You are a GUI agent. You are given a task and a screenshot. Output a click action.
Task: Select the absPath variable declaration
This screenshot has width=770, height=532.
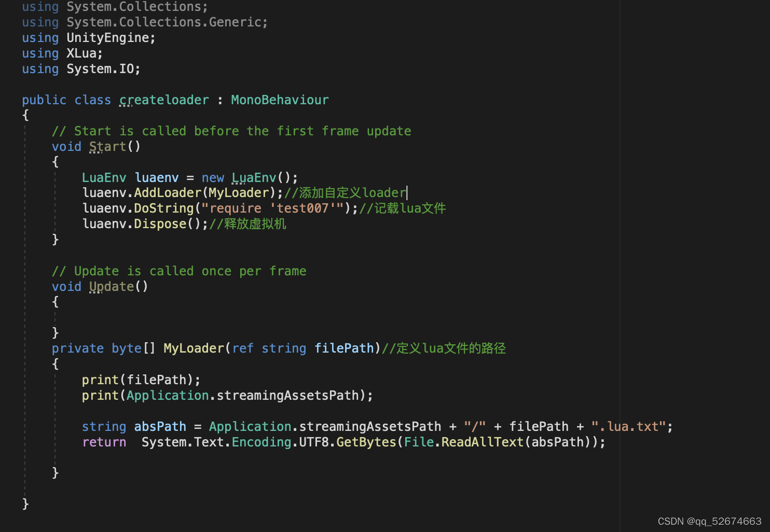coord(160,426)
